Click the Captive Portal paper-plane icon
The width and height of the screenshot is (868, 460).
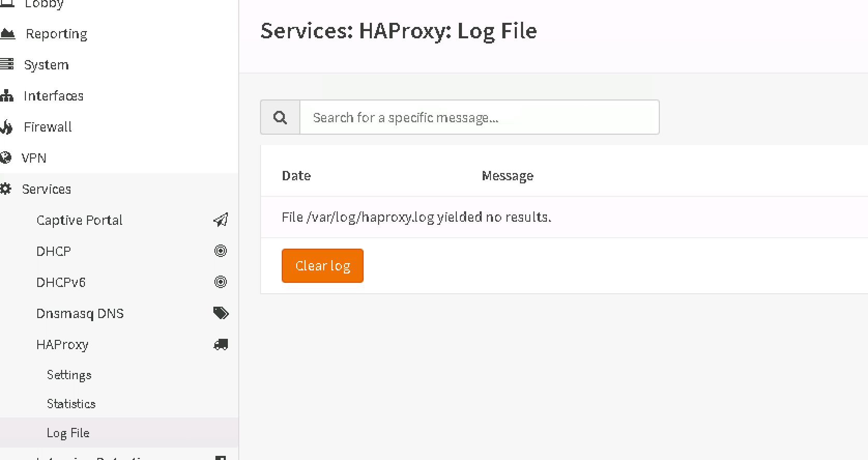click(x=221, y=220)
